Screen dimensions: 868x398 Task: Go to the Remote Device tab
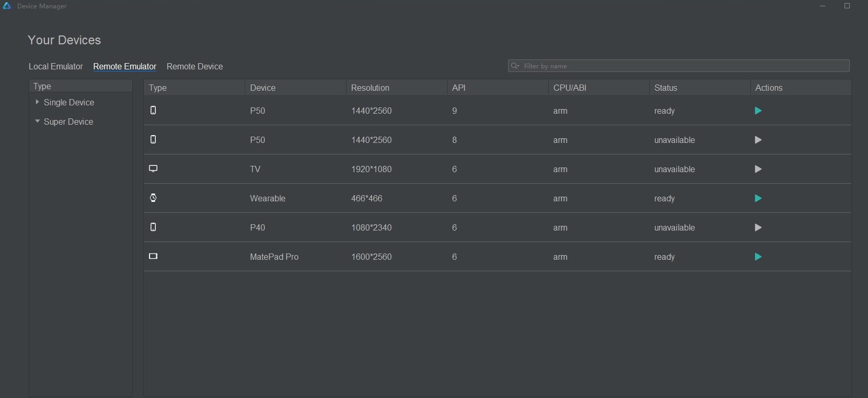(195, 66)
